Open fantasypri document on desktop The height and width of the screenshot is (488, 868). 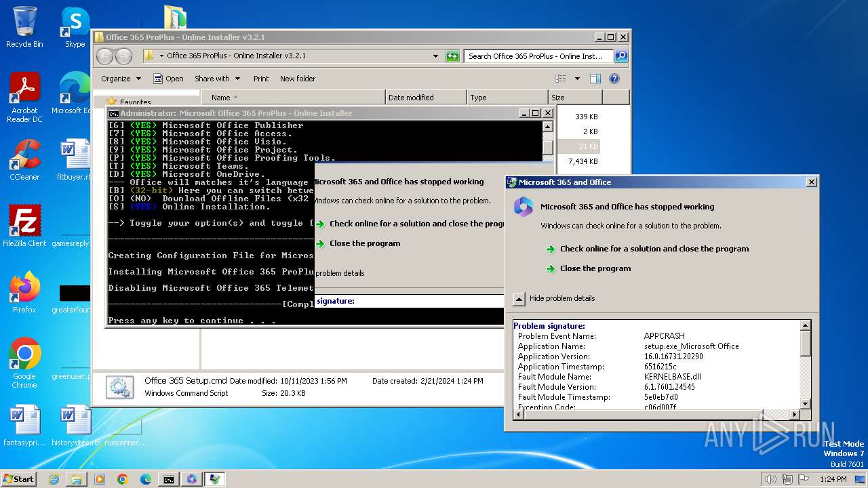24,427
